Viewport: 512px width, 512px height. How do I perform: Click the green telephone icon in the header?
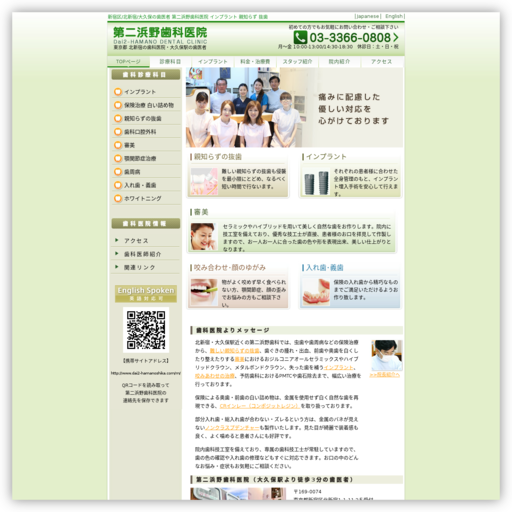(x=300, y=37)
